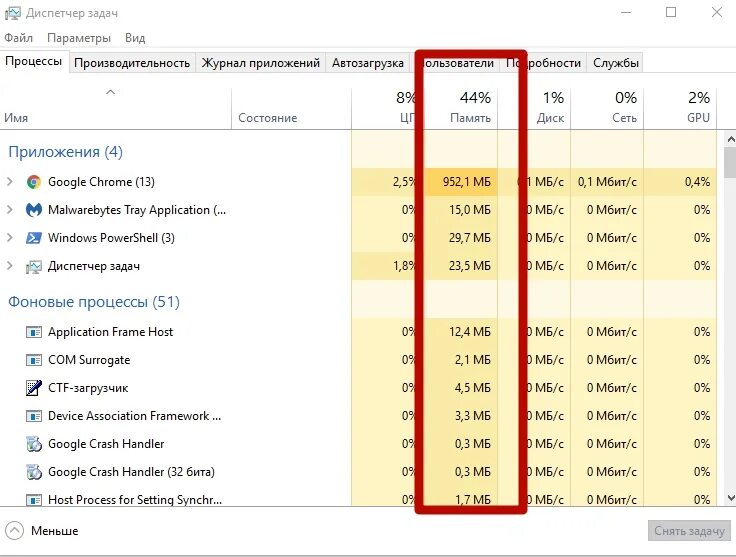Select the Device Association Framework row name

click(134, 416)
